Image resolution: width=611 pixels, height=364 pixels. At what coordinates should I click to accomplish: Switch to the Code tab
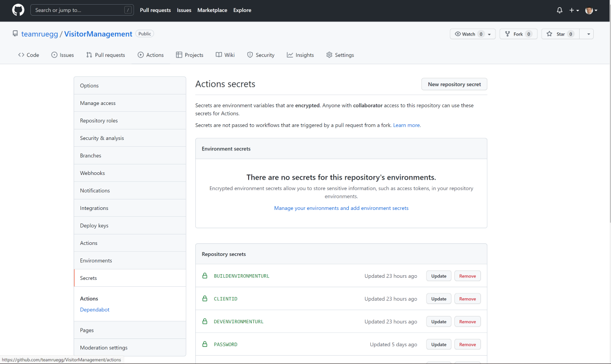click(x=28, y=55)
